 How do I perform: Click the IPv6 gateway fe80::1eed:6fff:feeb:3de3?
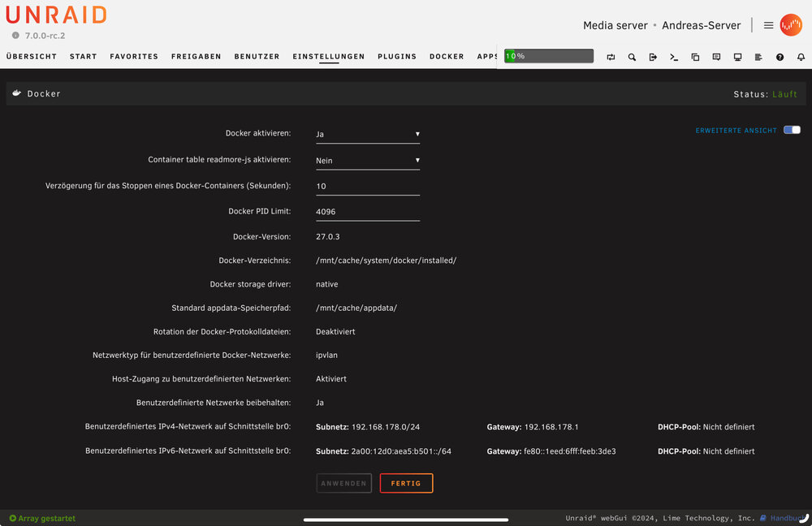(x=570, y=451)
